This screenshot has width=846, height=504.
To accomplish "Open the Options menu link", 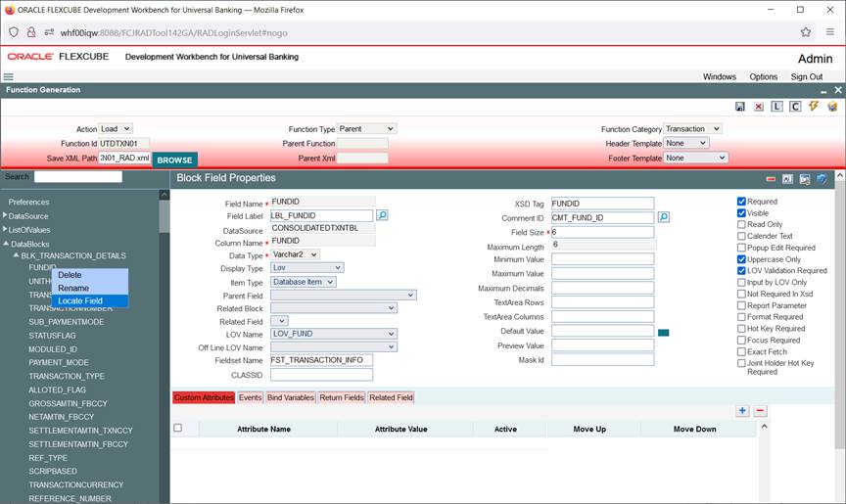I will [764, 76].
